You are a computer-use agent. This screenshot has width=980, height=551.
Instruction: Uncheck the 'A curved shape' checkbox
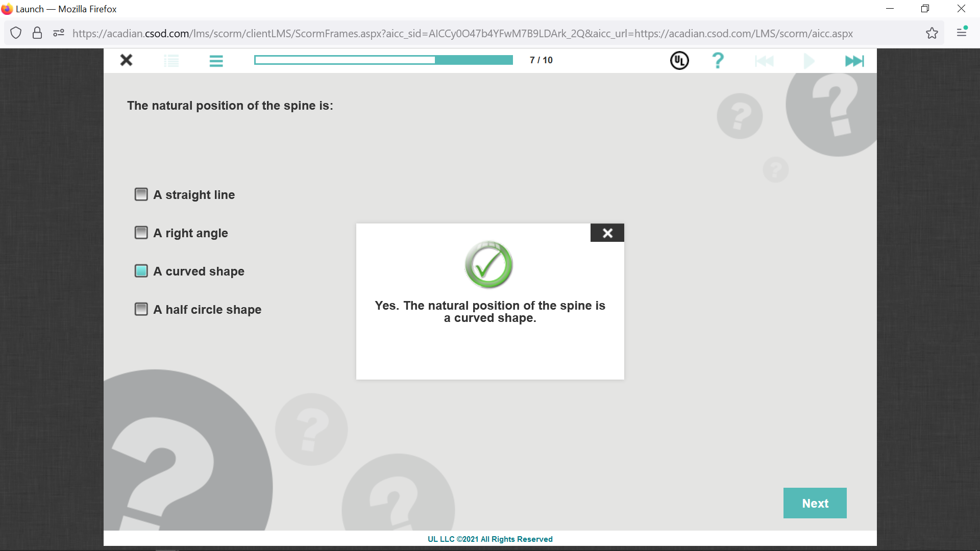click(141, 271)
